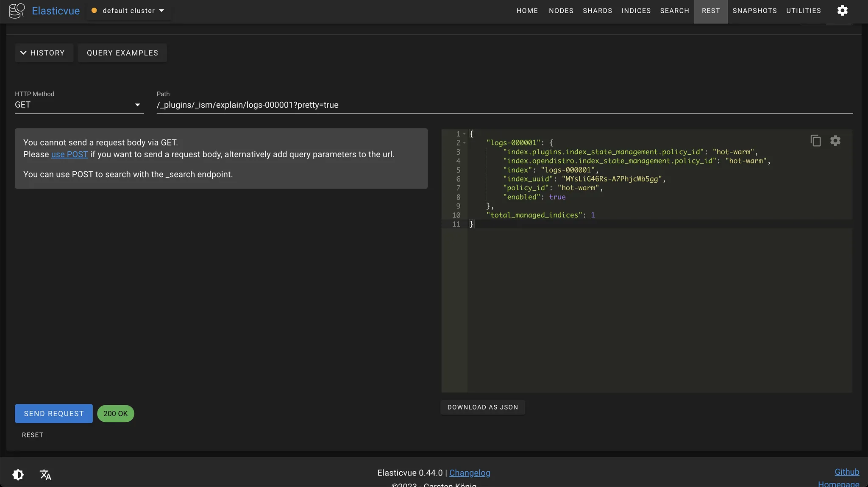Open language translation icon

coord(45,474)
